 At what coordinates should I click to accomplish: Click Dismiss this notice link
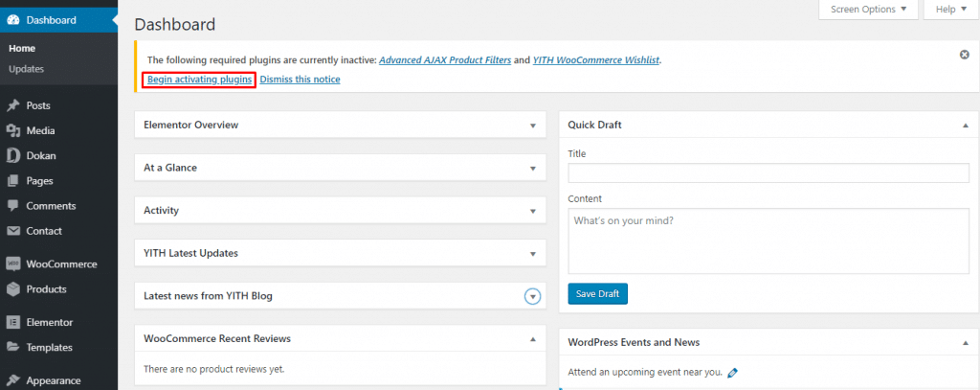(300, 80)
